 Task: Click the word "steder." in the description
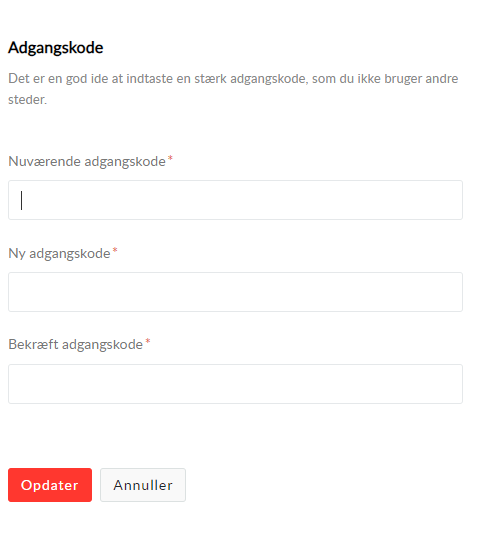pyautogui.click(x=27, y=100)
